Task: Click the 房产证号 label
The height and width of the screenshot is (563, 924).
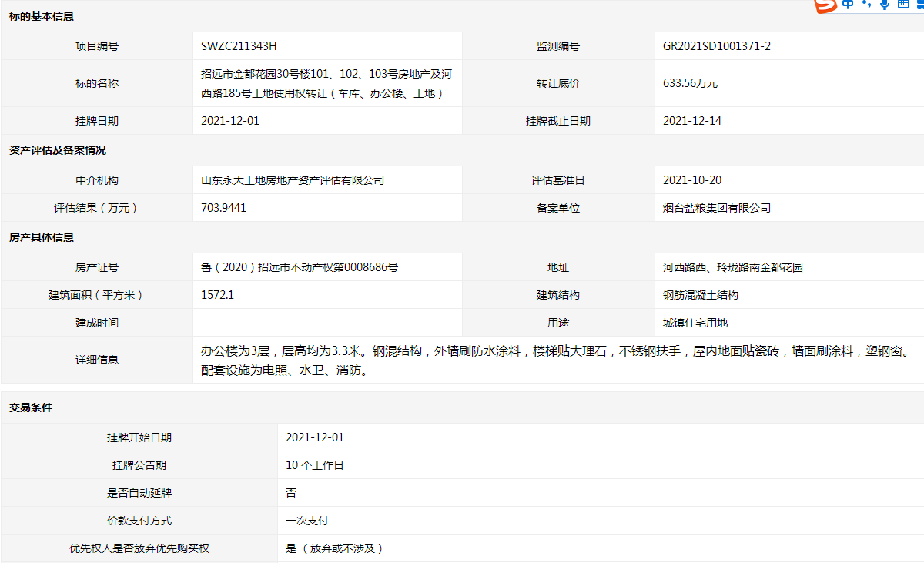Action: coord(97,267)
